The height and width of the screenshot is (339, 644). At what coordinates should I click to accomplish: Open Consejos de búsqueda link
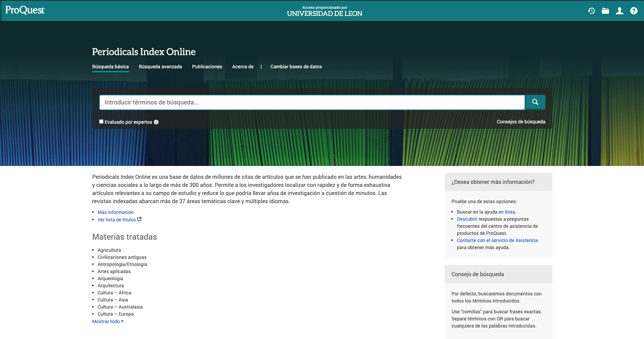click(521, 122)
